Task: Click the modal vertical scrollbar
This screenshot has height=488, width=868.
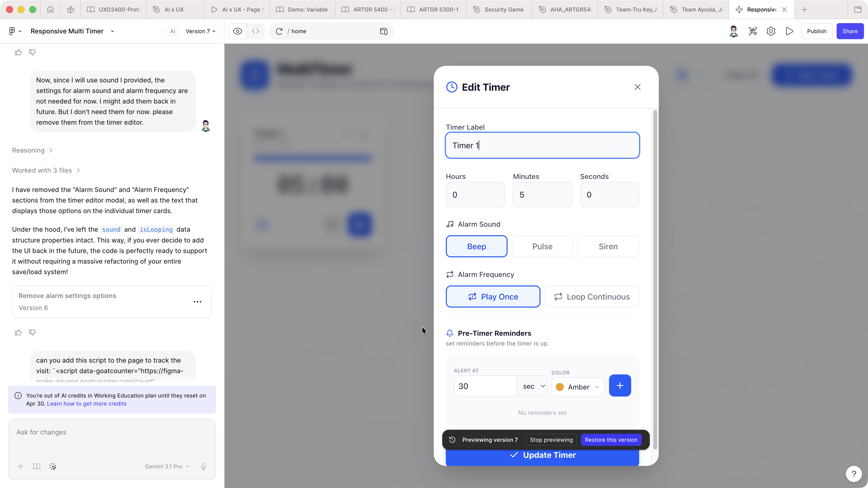Action: pos(655,280)
